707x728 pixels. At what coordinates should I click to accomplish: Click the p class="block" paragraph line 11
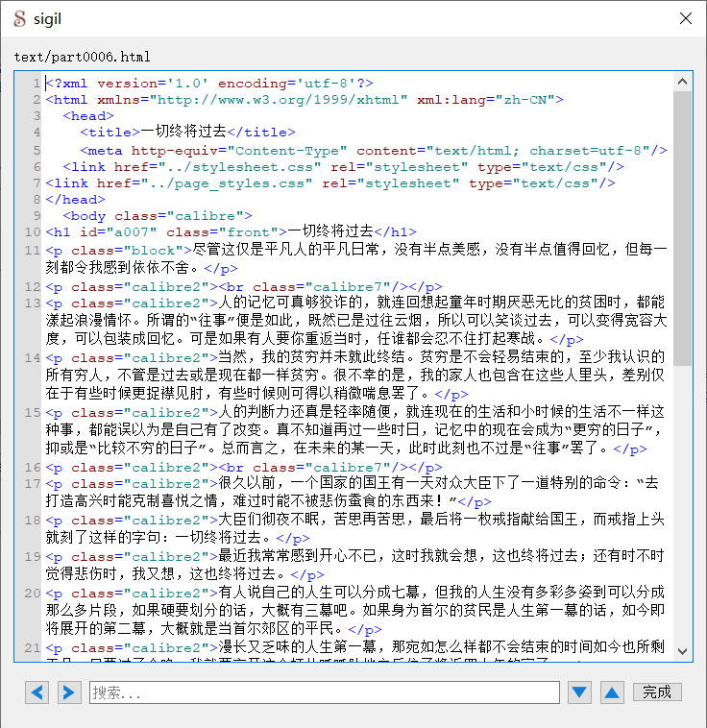click(x=356, y=259)
